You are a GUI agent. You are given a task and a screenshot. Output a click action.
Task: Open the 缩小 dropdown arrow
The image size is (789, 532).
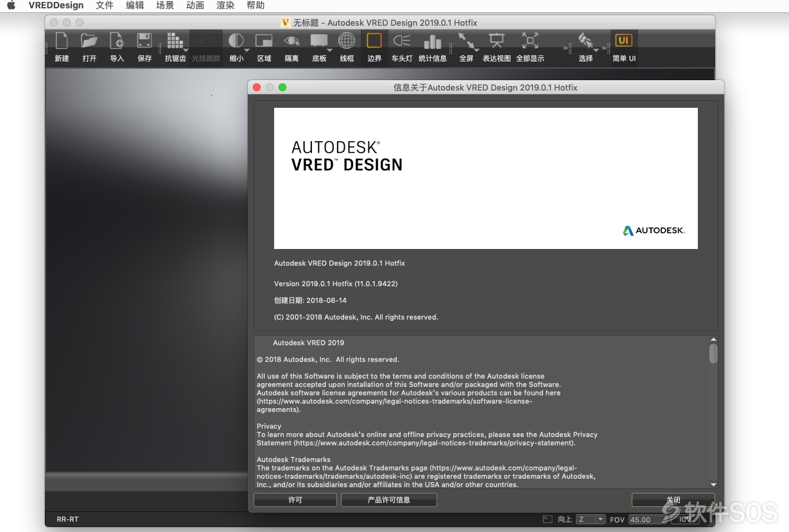pos(247,49)
